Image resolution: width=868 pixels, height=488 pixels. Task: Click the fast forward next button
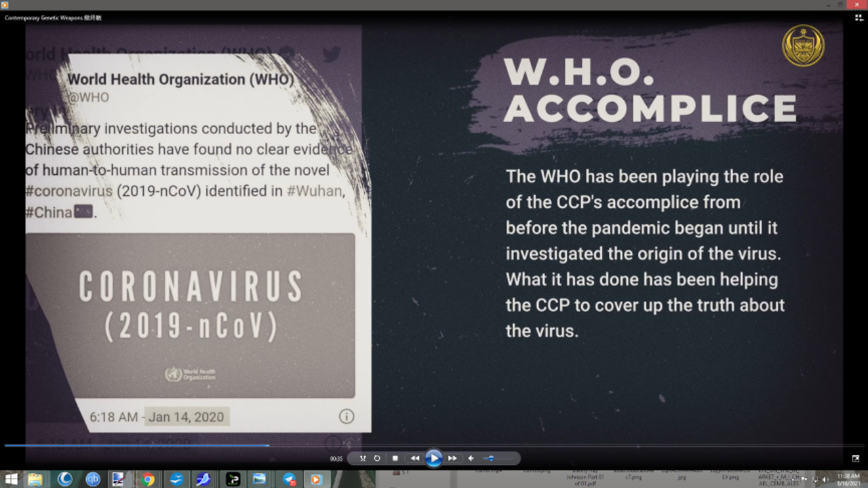[x=452, y=459]
